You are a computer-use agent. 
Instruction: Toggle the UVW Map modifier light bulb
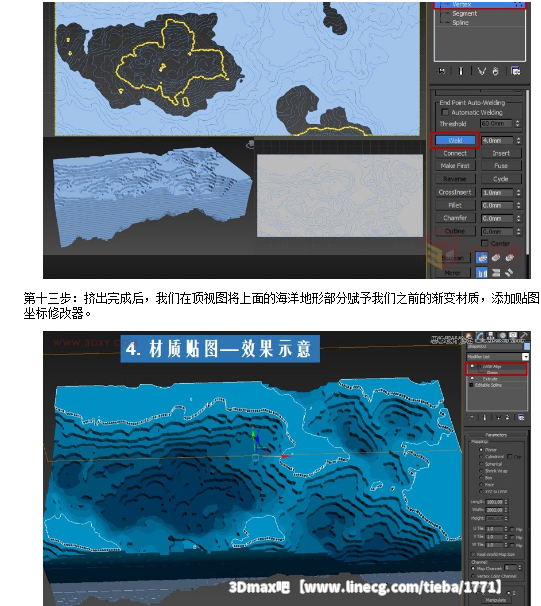[472, 366]
